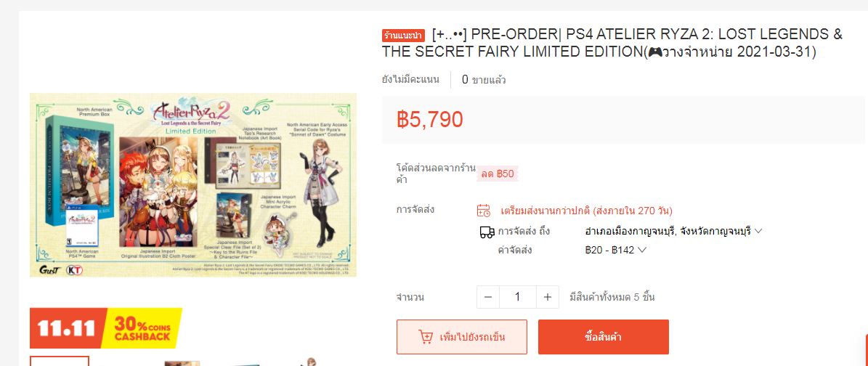
Task: Select the first highlighted product thumbnail
Action: pos(60,361)
